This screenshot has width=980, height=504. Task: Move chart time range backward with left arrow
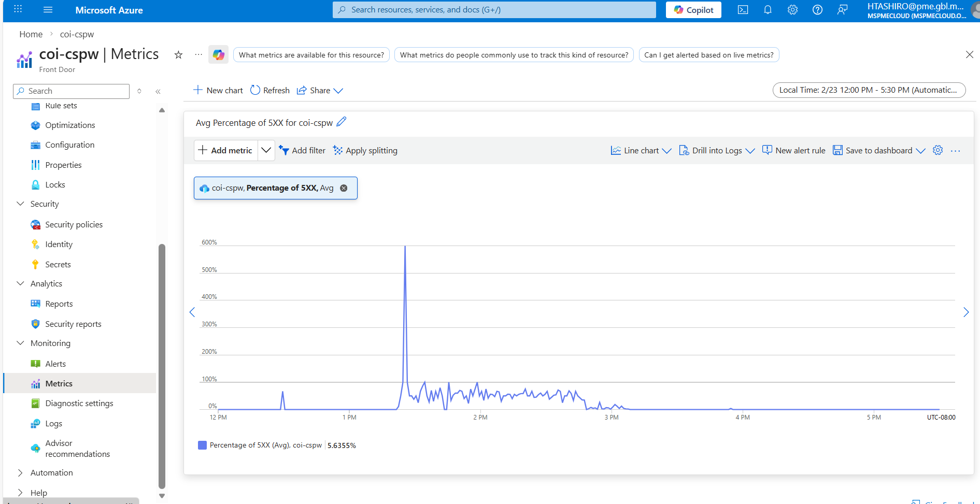[192, 312]
